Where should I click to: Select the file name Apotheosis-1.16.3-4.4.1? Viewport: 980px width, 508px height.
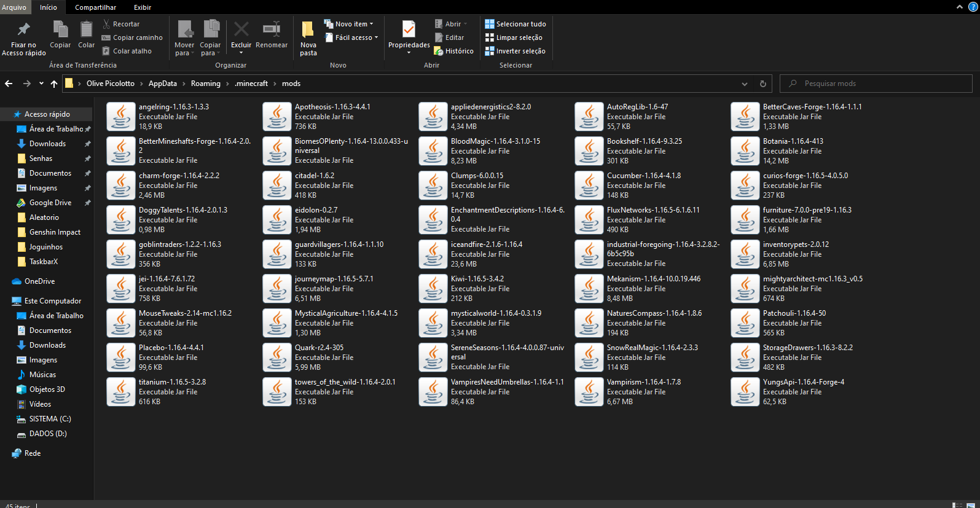pos(332,107)
